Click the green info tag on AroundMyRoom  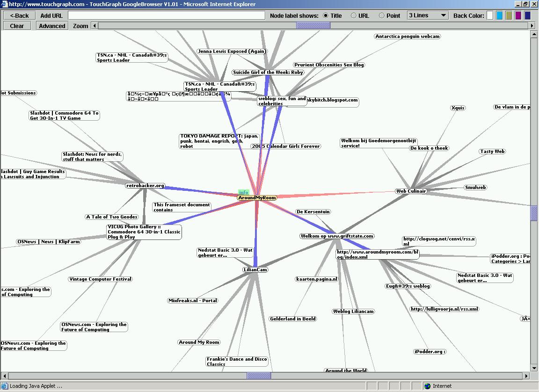pyautogui.click(x=243, y=192)
